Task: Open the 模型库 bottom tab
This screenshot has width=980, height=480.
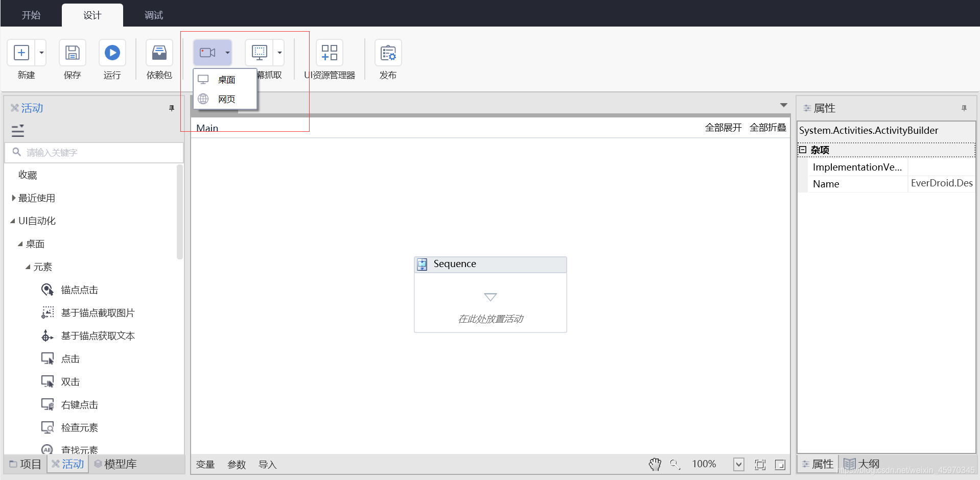Action: tap(115, 464)
